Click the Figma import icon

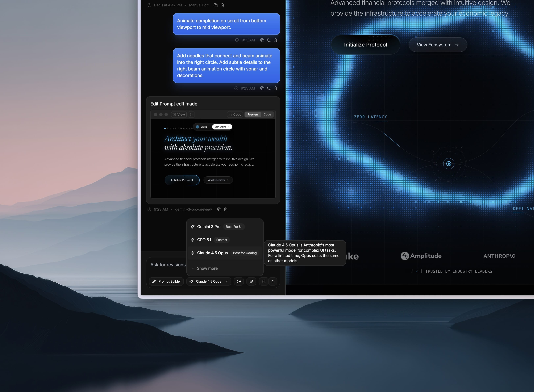263,281
